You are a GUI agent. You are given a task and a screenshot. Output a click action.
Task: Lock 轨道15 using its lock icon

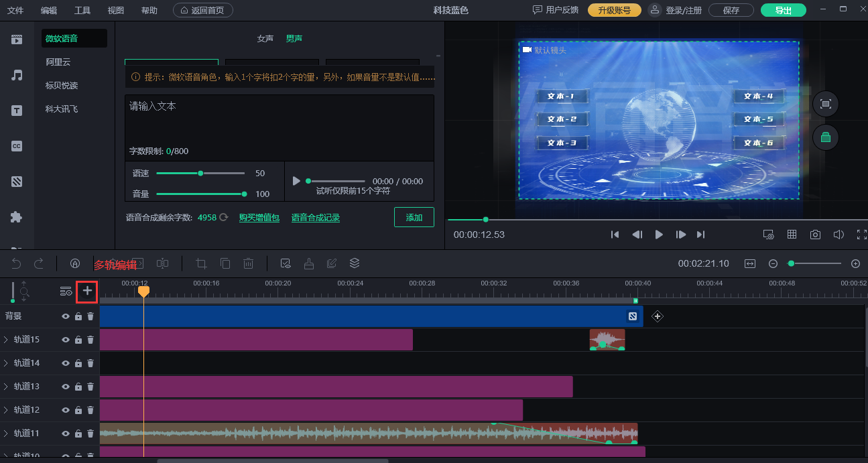click(x=78, y=339)
